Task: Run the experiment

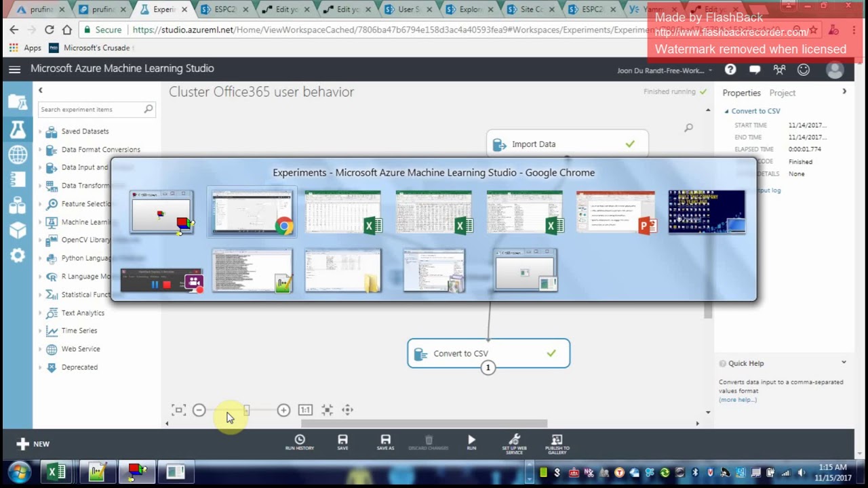Action: pyautogui.click(x=471, y=443)
